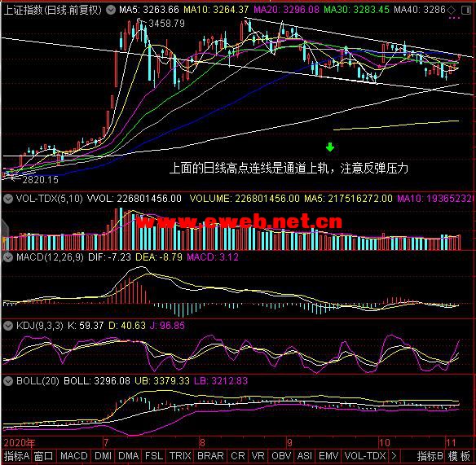Click month 11 marker on time axis
The height and width of the screenshot is (465, 476).
pos(451,443)
